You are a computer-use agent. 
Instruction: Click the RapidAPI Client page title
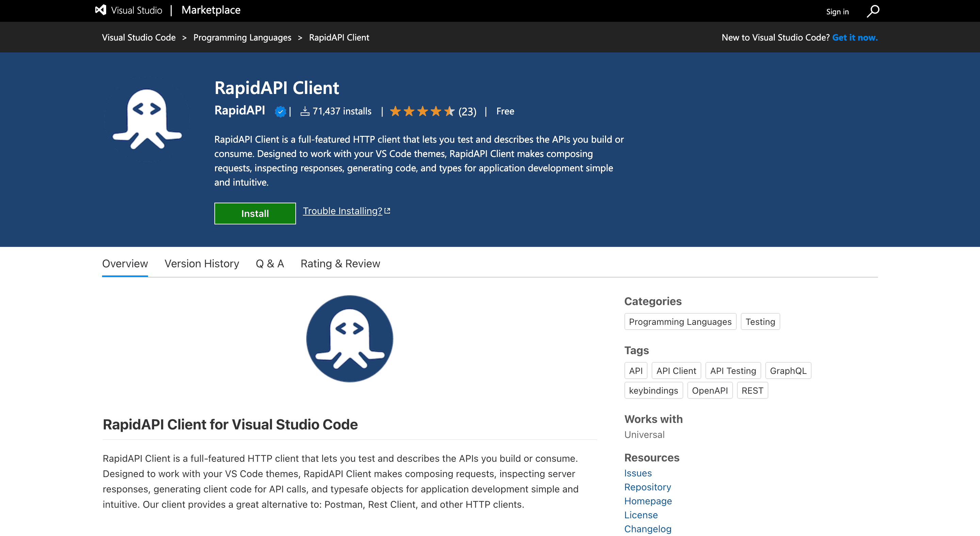(x=277, y=88)
